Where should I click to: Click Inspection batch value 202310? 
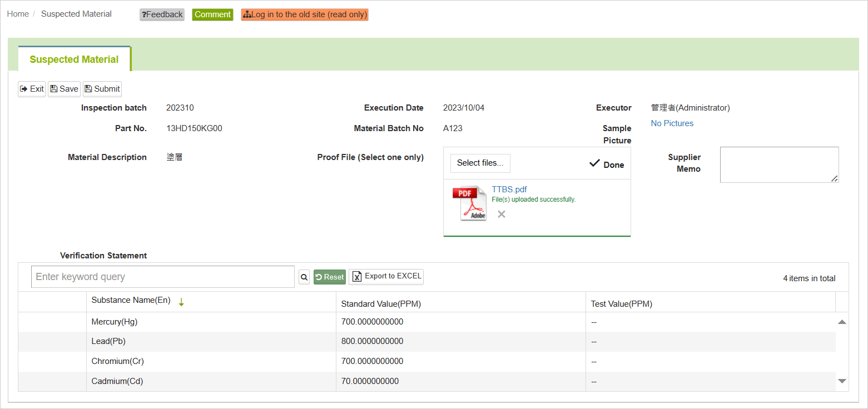(180, 108)
